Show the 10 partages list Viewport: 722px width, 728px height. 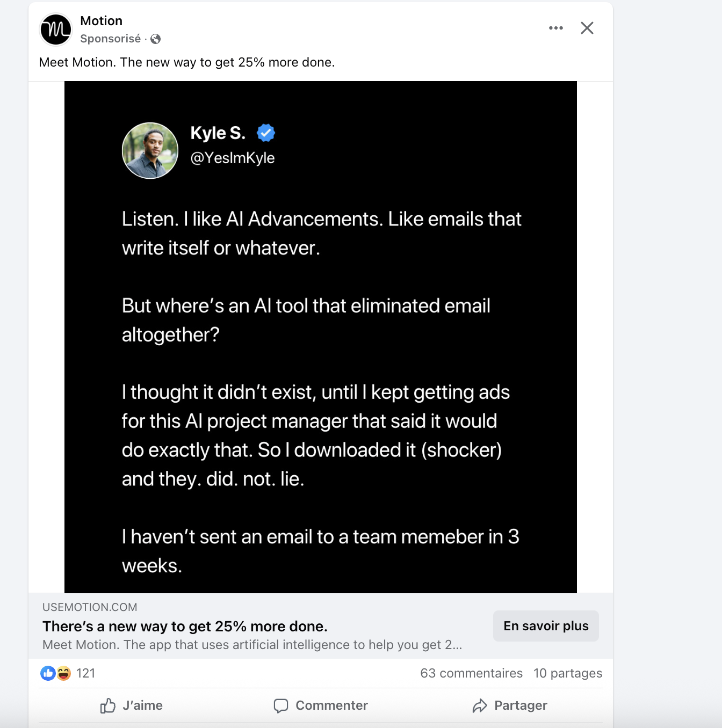567,673
